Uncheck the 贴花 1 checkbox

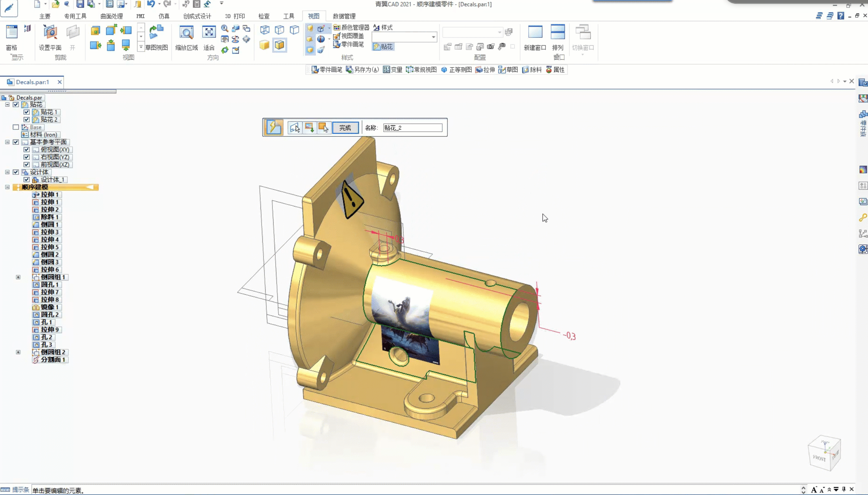tap(27, 112)
